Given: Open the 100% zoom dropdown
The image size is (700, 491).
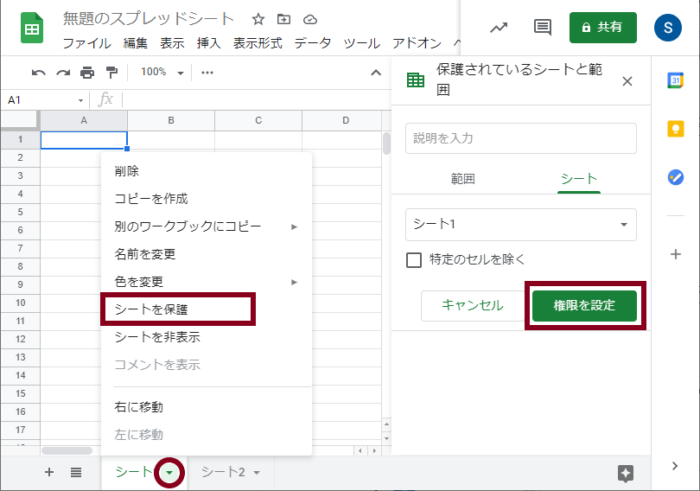Looking at the screenshot, I should click(162, 72).
